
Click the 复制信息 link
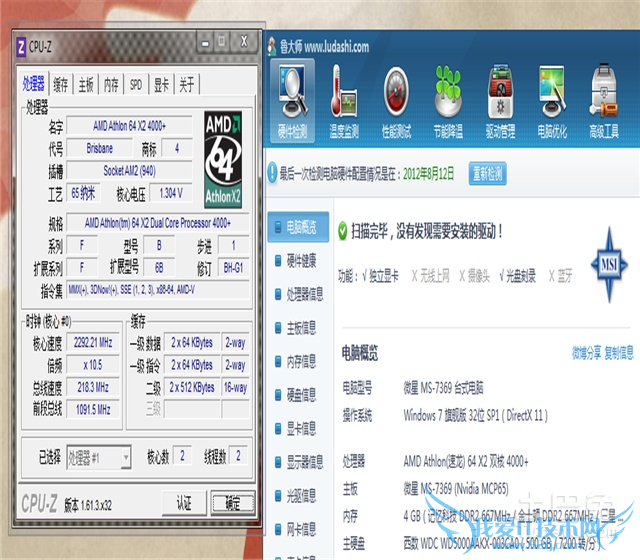point(619,353)
